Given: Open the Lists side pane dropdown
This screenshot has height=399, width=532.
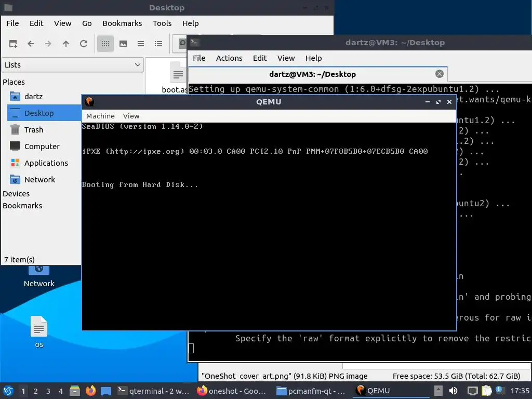Looking at the screenshot, I should (73, 65).
